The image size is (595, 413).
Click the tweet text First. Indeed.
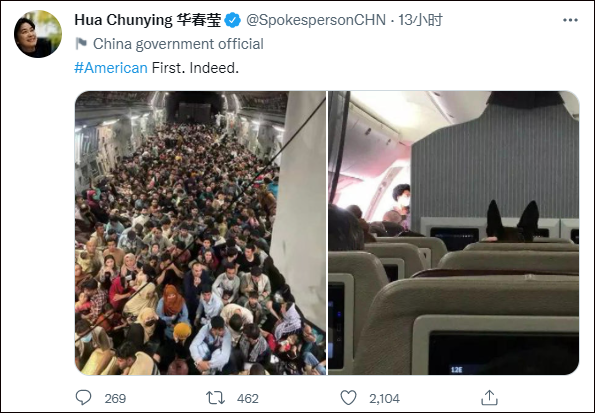pos(195,68)
